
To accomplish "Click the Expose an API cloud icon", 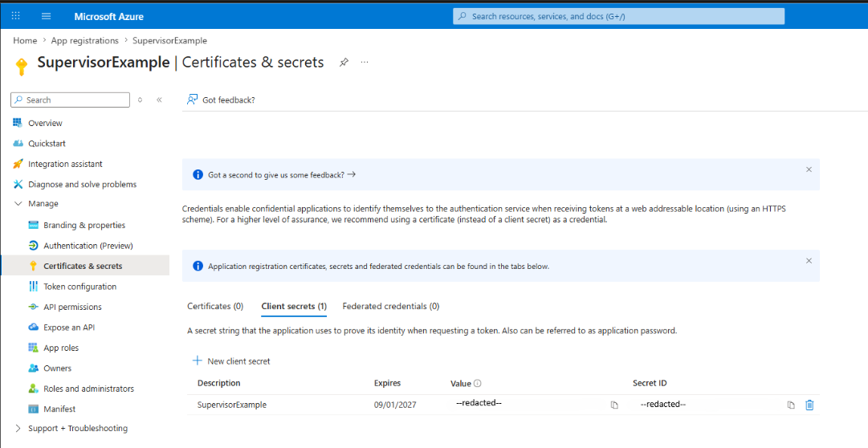I will click(x=33, y=328).
